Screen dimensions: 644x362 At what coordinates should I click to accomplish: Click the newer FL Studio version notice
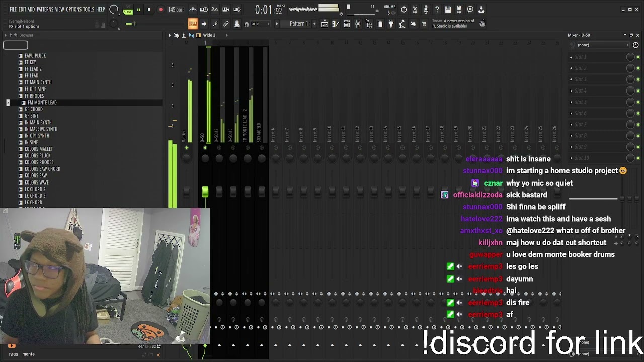453,24
